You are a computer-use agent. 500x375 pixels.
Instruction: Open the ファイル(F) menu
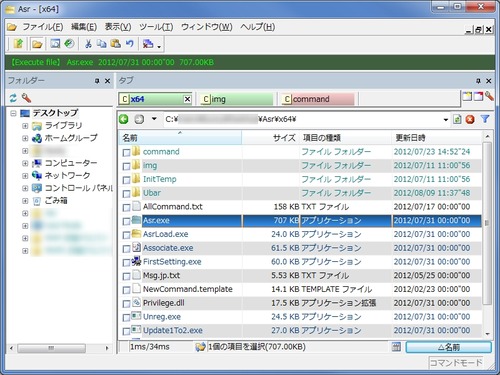click(43, 27)
